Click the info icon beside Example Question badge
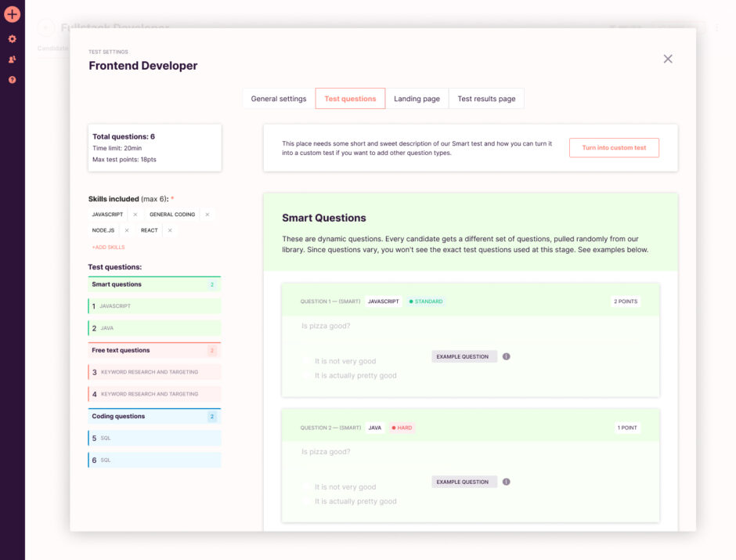The image size is (736, 560). pos(506,356)
